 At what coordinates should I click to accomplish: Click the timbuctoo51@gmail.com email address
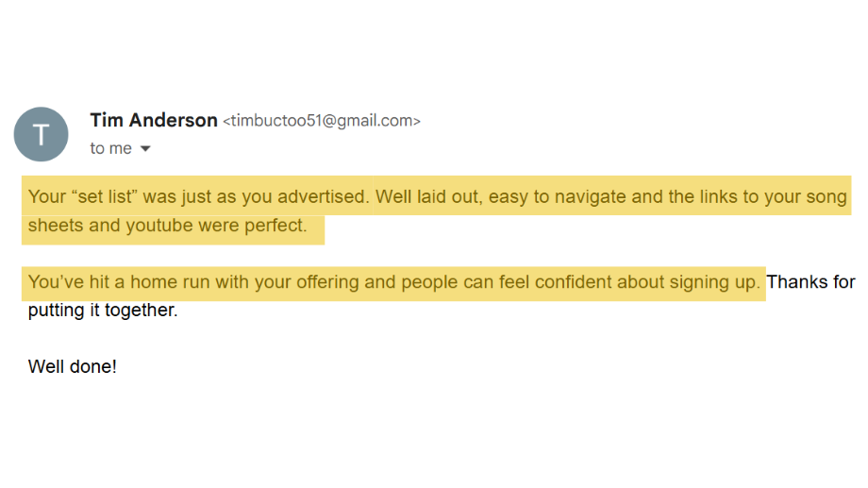(x=321, y=121)
